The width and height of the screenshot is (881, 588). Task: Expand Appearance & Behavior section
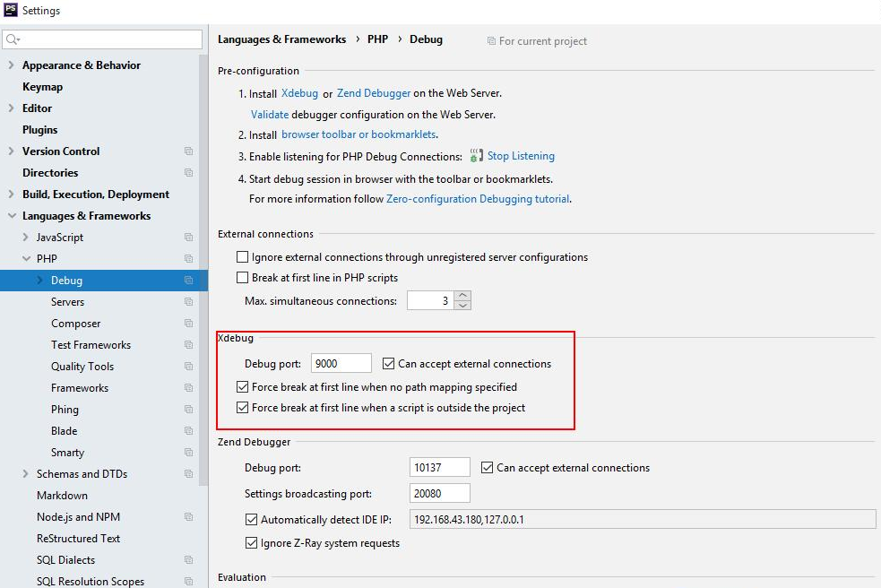(x=12, y=65)
